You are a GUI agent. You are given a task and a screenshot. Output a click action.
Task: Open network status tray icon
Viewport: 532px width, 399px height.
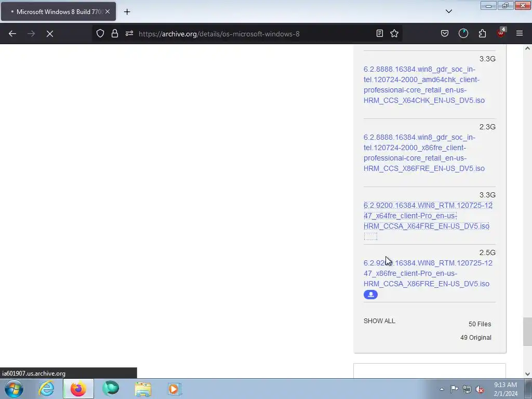[467, 389]
